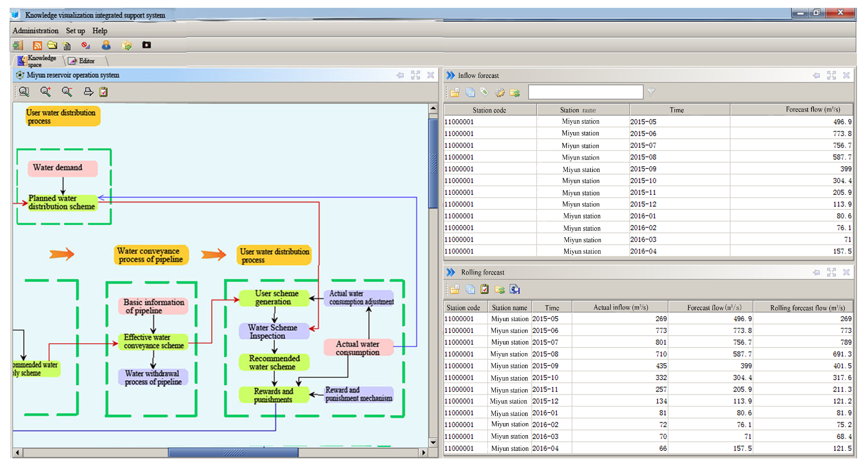Click zoom in magnifier in diagram toolbar
868x468 pixels.
click(x=46, y=92)
